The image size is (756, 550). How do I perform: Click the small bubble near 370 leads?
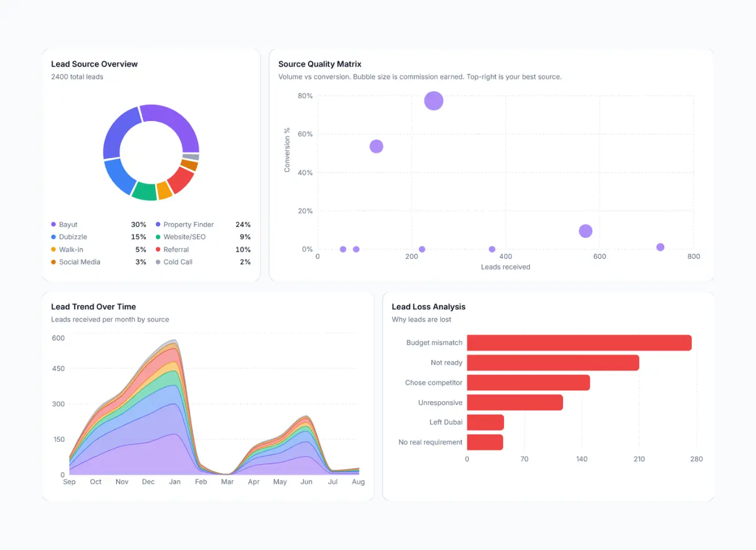pyautogui.click(x=492, y=249)
